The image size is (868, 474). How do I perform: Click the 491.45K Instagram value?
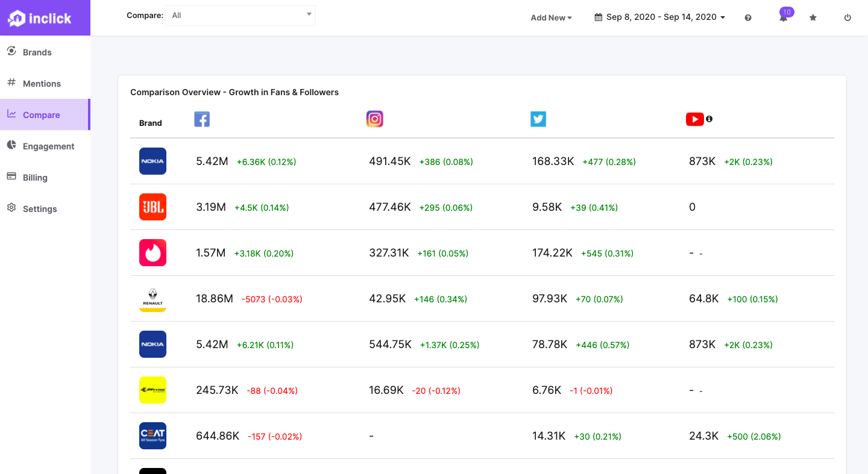coord(390,161)
